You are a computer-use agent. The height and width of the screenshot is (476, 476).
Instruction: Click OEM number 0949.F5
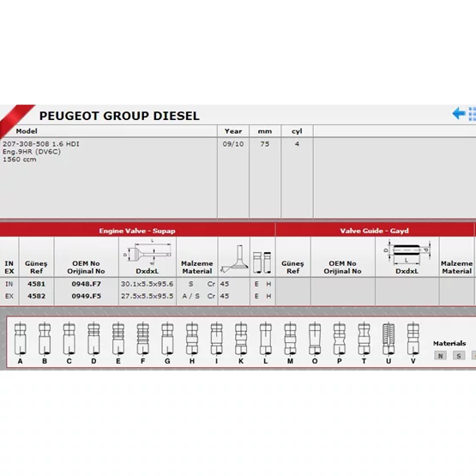[87, 296]
